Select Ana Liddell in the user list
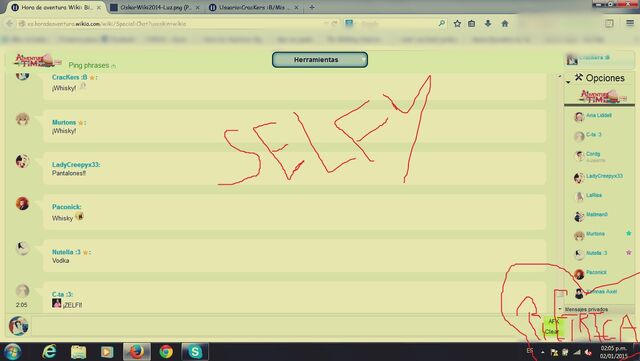The image size is (640, 361). tap(599, 116)
